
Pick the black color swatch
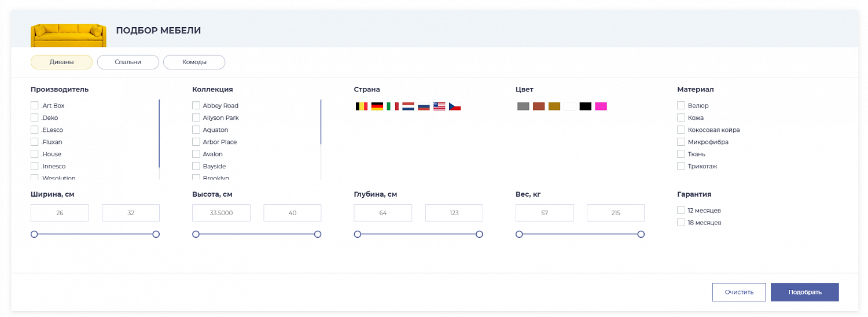(x=586, y=106)
